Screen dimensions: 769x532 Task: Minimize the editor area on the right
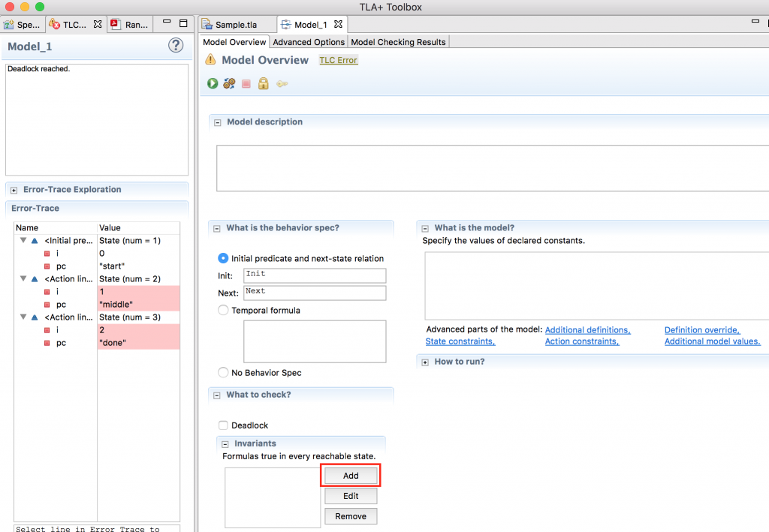[x=755, y=22]
